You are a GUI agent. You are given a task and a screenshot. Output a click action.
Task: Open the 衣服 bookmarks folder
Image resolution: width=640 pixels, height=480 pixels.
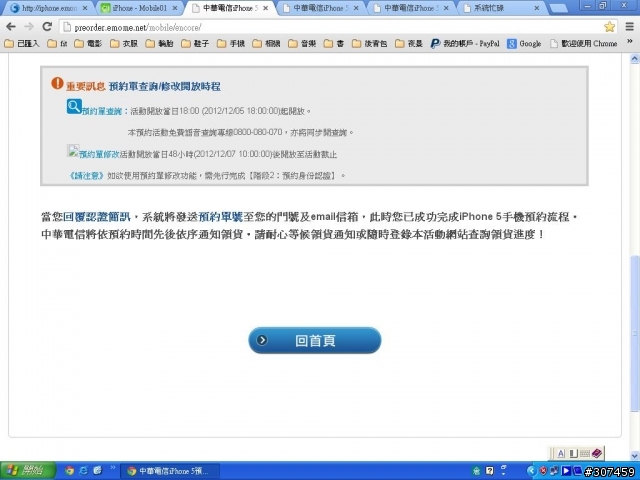point(124,43)
